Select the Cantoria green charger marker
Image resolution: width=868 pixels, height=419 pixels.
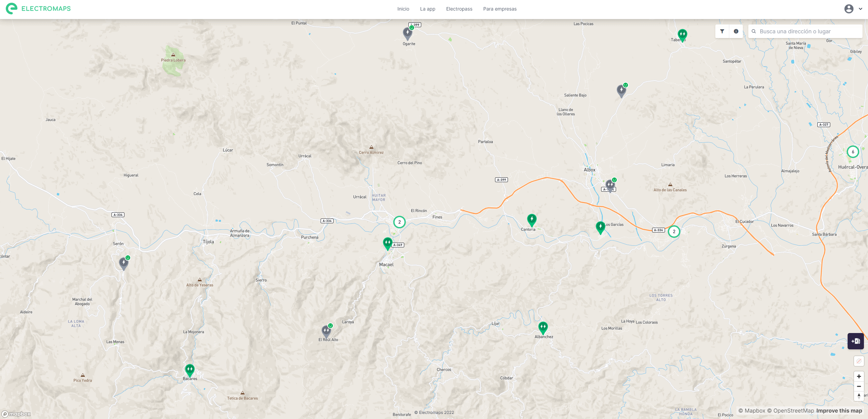coord(532,220)
